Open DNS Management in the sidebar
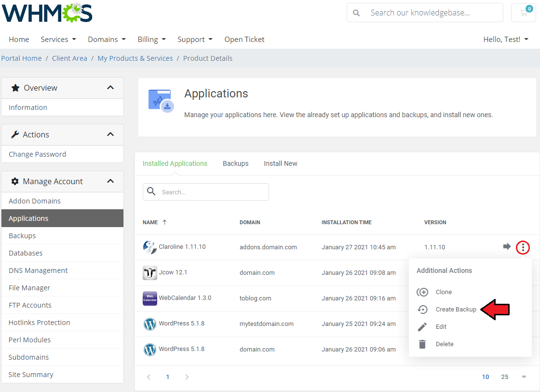 pos(62,270)
